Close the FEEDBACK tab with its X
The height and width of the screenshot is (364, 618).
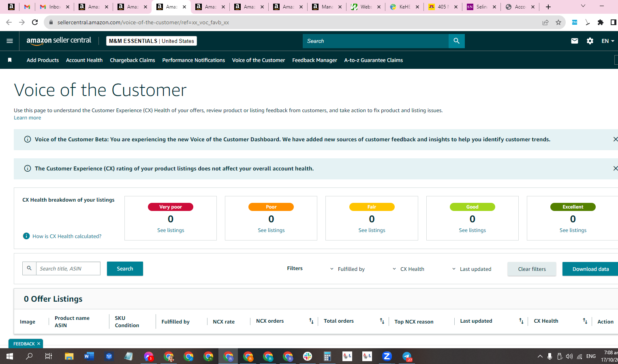[39, 344]
